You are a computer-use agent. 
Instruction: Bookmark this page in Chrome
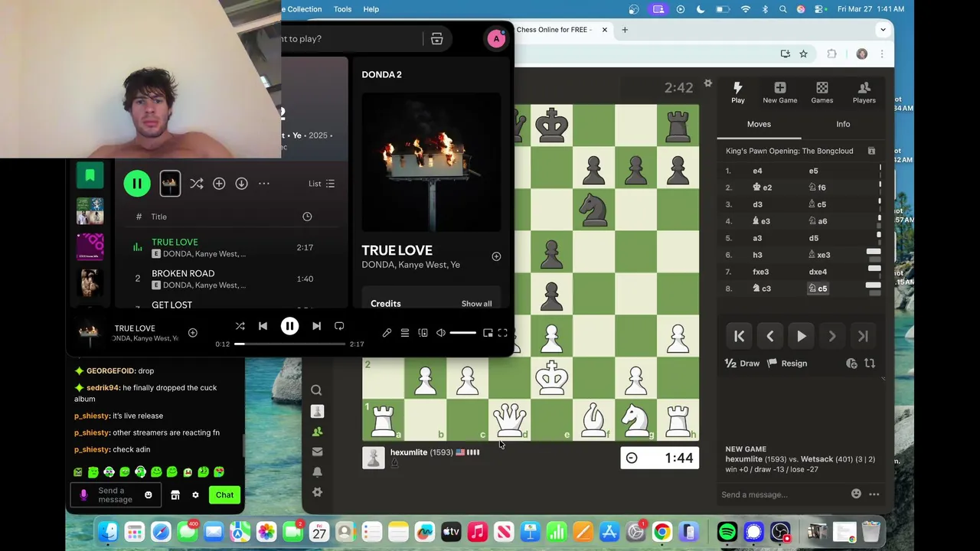(803, 54)
